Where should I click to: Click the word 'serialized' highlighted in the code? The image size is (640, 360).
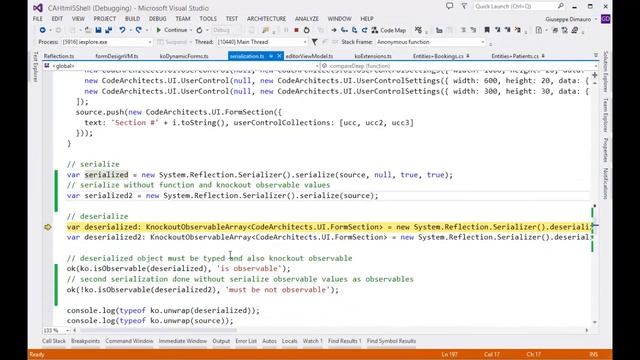coord(107,175)
